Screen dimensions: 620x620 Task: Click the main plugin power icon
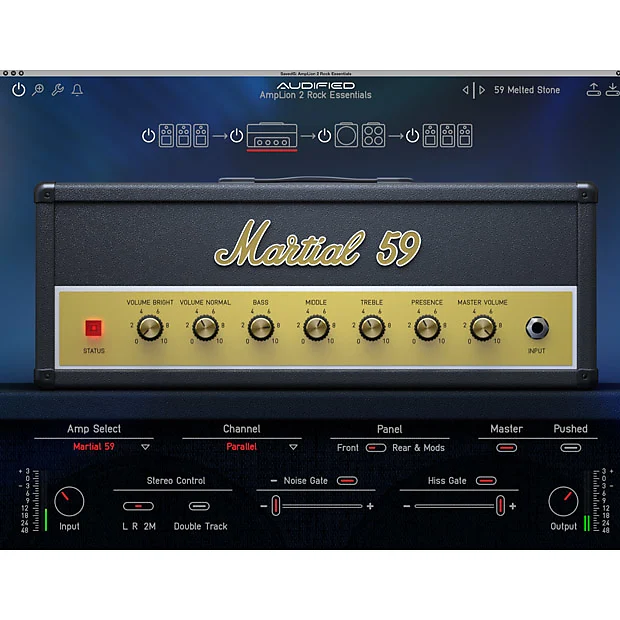tap(18, 90)
